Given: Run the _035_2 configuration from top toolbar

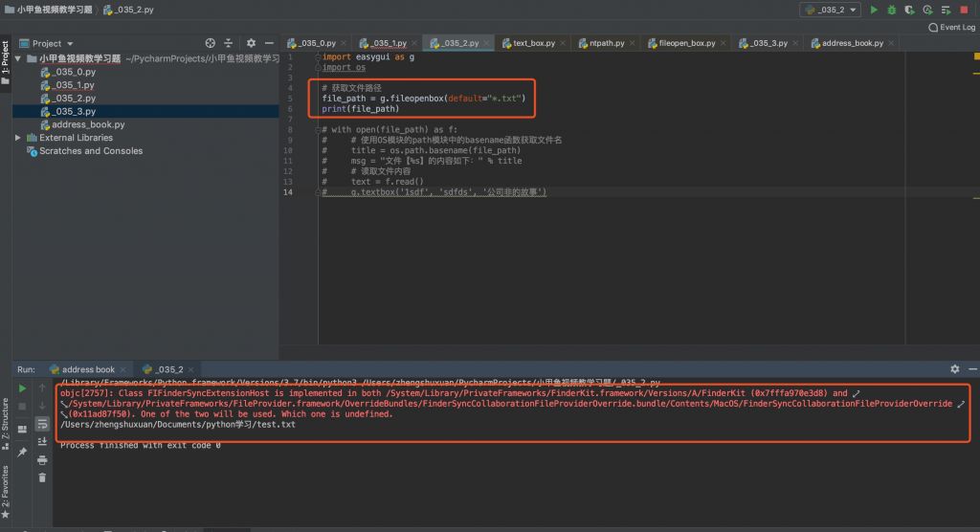Looking at the screenshot, I should pyautogui.click(x=874, y=10).
